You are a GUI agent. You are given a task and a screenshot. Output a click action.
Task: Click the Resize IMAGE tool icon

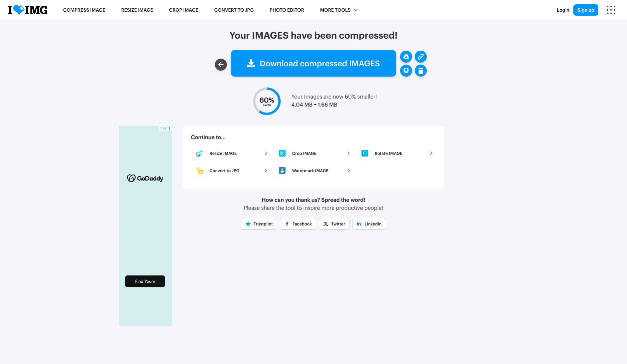200,153
